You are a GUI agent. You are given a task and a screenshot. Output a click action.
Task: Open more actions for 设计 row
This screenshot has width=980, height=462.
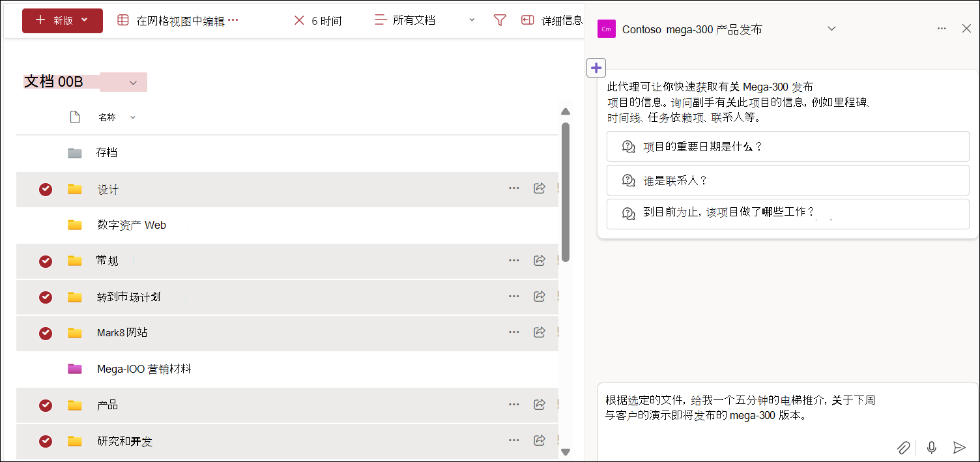point(514,188)
